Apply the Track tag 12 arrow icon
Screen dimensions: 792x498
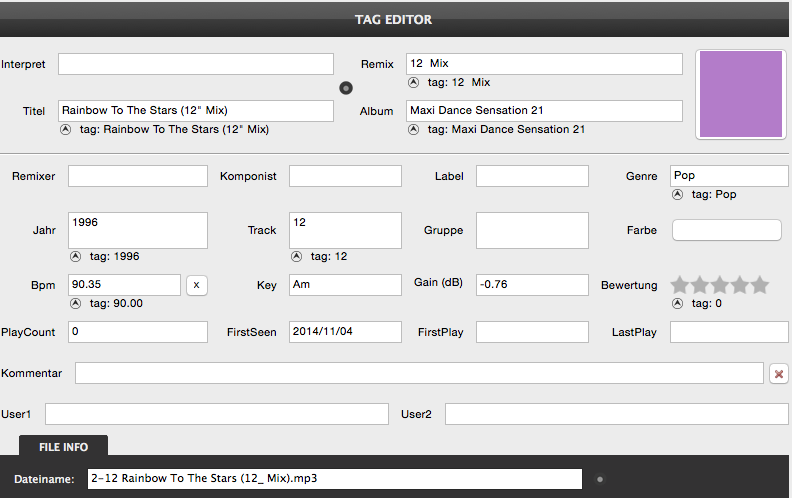(x=296, y=257)
